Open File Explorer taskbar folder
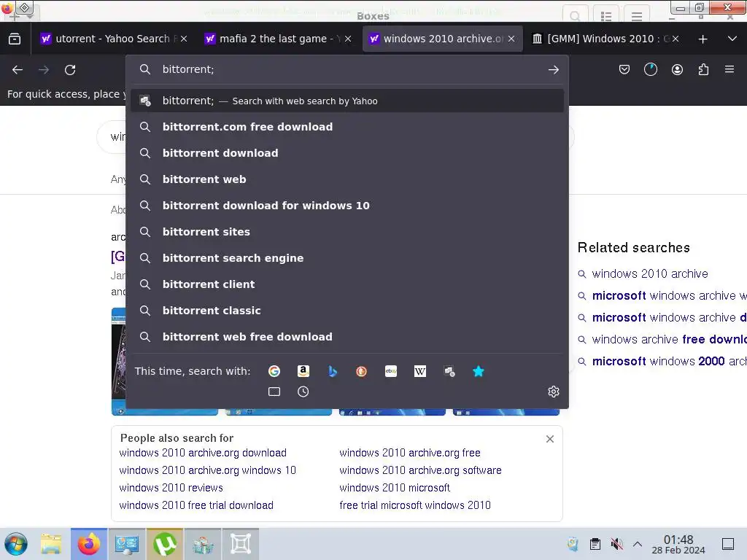 tap(51, 544)
